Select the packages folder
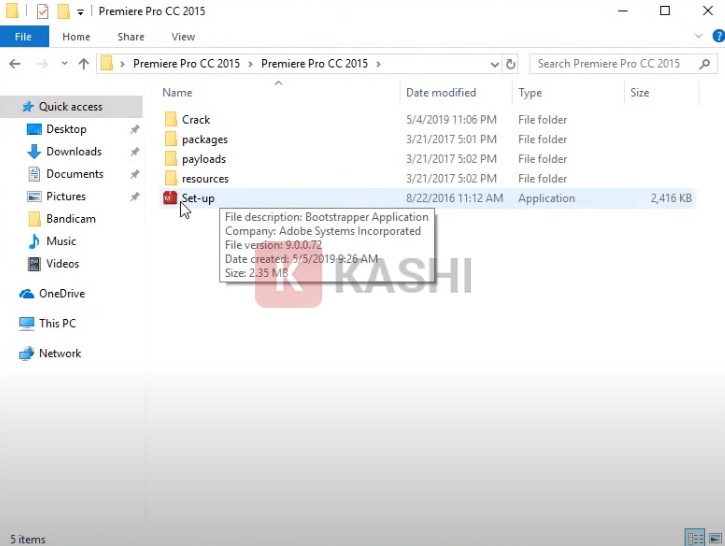The height and width of the screenshot is (546, 725). point(205,139)
